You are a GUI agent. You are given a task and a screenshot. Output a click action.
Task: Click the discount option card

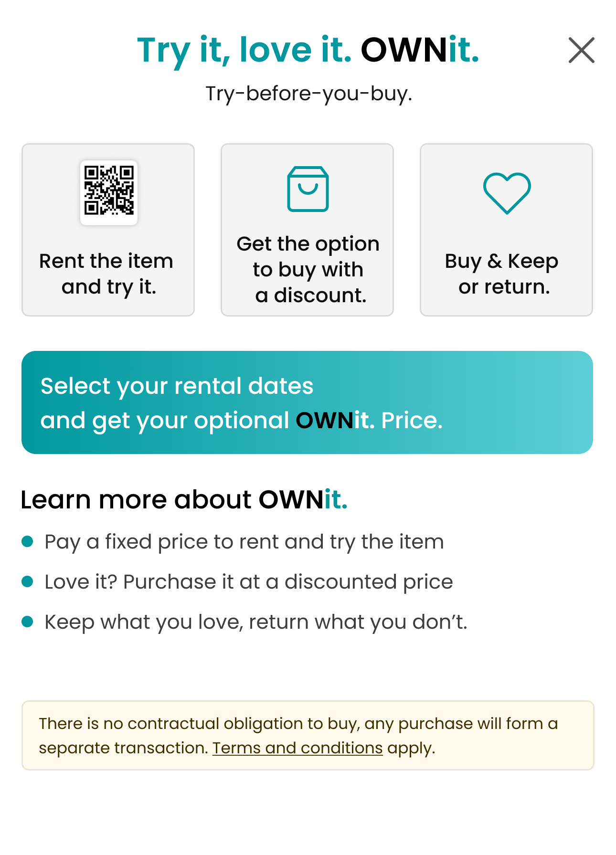307,229
